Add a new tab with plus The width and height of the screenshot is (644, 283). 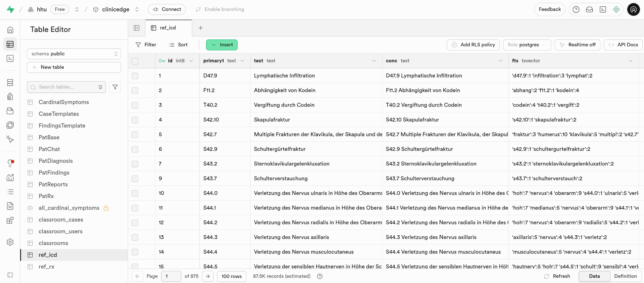pos(201,28)
